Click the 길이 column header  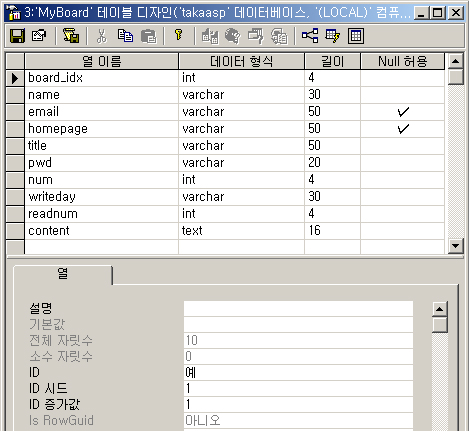point(332,61)
